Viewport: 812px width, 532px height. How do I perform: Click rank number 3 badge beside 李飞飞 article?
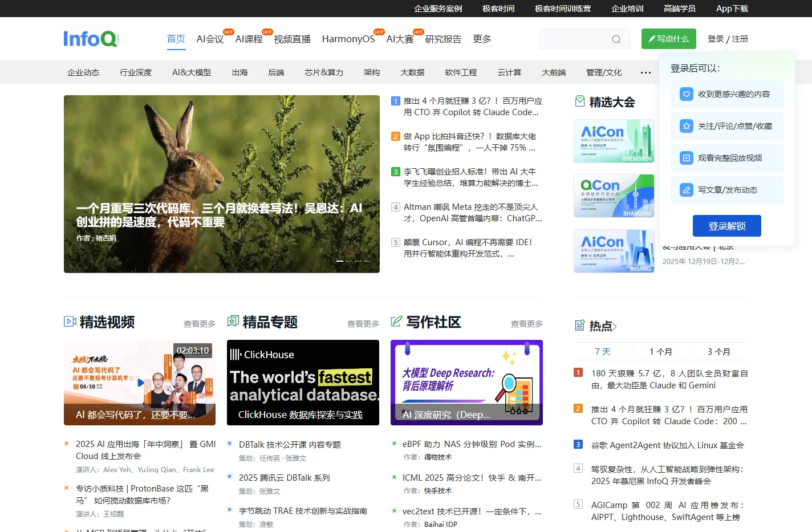click(x=396, y=172)
